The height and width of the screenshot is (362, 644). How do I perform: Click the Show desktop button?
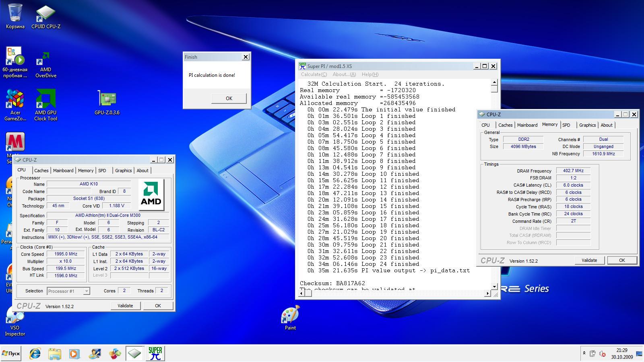639,354
